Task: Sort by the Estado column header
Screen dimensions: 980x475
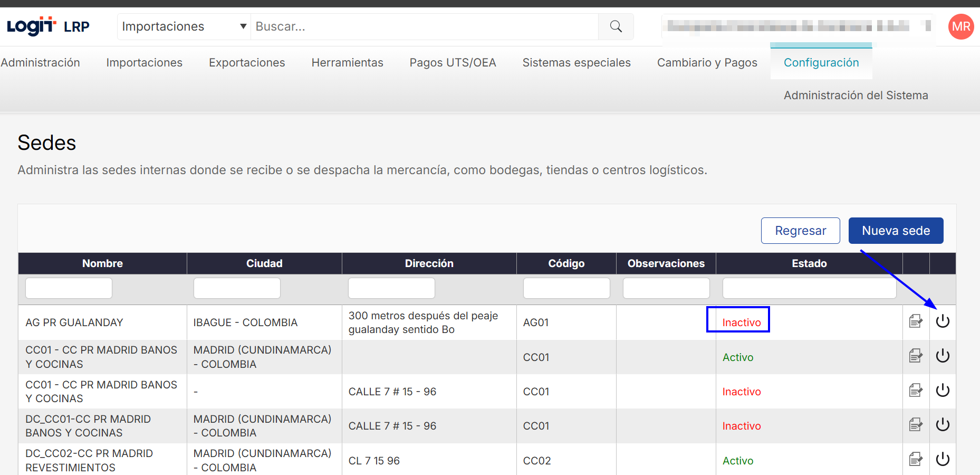Action: tap(809, 263)
